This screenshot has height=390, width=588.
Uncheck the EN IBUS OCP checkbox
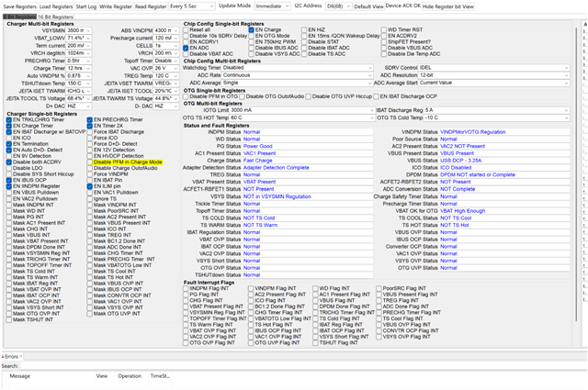pos(9,180)
